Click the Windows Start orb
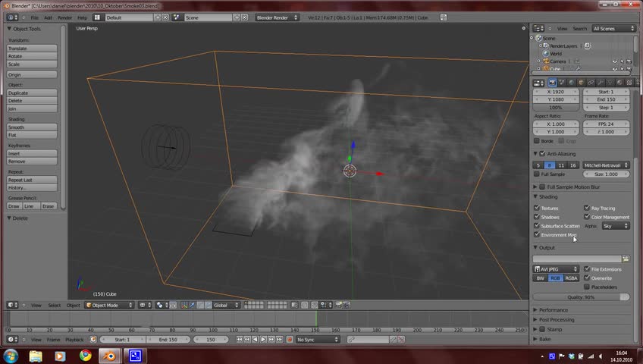Image resolution: width=643 pixels, height=364 pixels. coord(11,356)
